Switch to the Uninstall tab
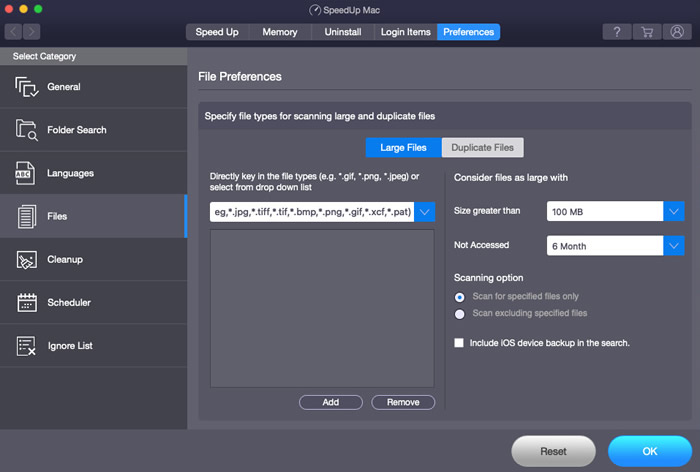 pos(343,32)
